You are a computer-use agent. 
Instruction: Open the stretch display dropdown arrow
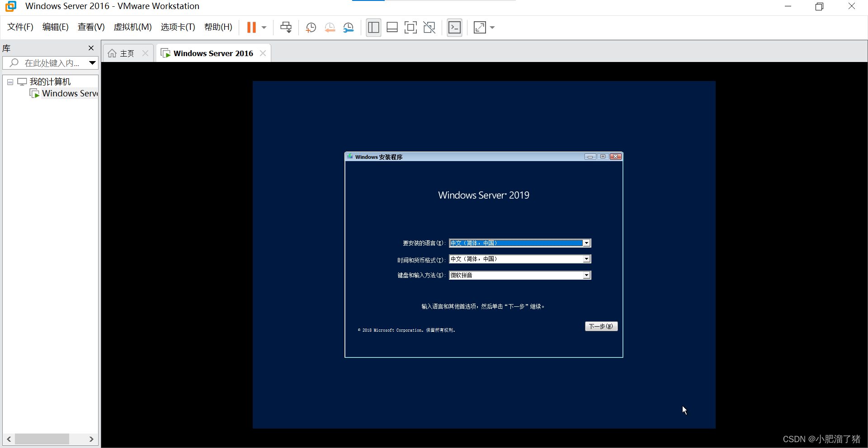pyautogui.click(x=492, y=28)
